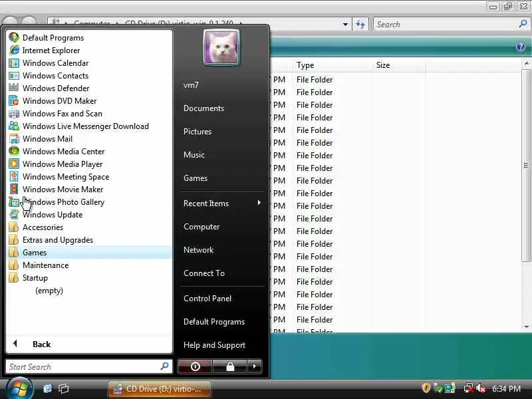Open the address bar dropdown arrow
532x399 pixels.
point(345,25)
